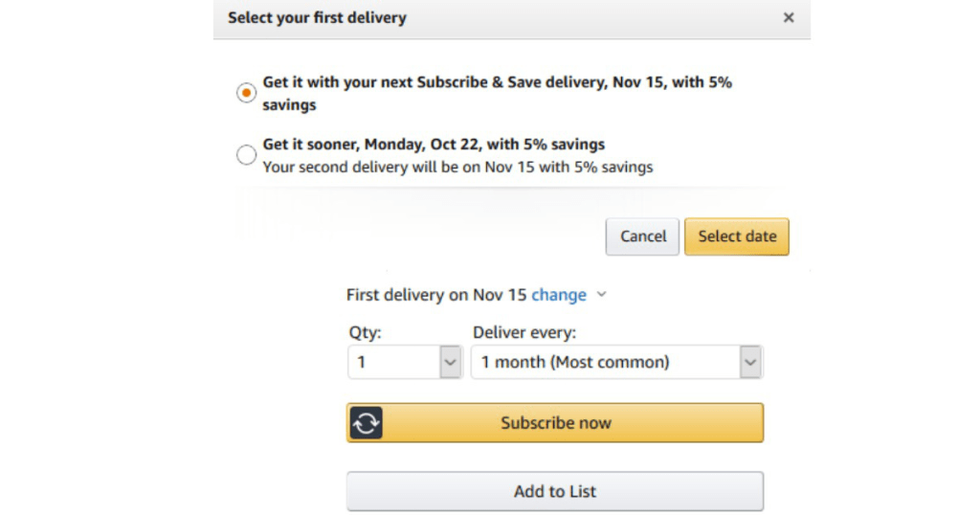Click the Subscribe now button
The height and width of the screenshot is (515, 980).
(x=555, y=423)
